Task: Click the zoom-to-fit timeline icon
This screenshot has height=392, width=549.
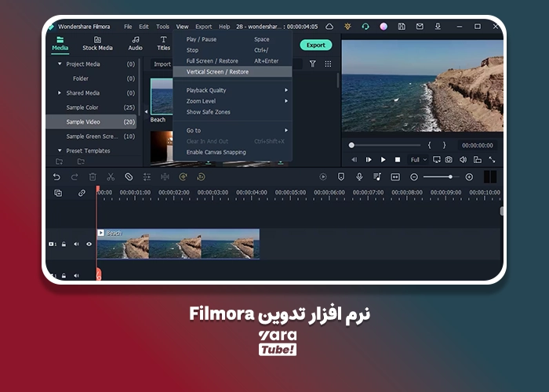Action: (395, 176)
